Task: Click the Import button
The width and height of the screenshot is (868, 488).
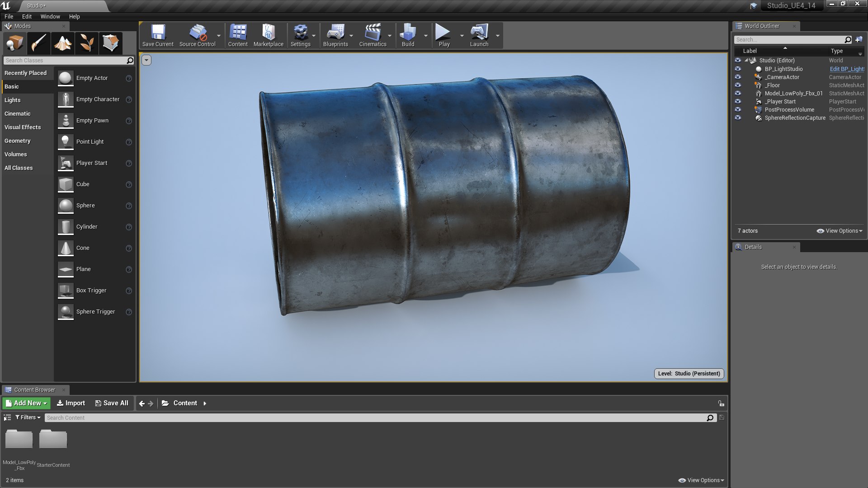Action: pos(71,403)
